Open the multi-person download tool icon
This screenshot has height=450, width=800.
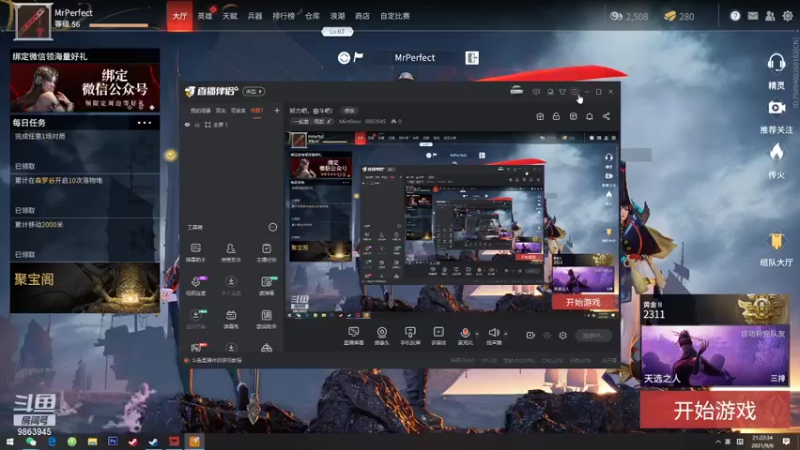pos(231,286)
